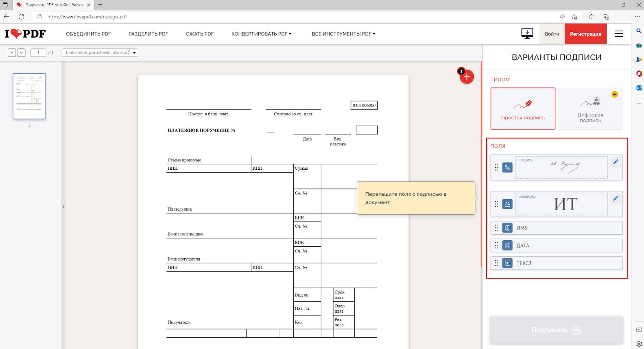
Task: Edit the signature with pencil icon
Action: 616,162
